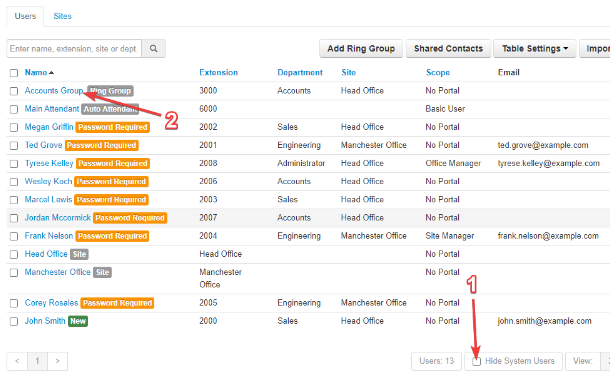Click the Ring Group badge
Screen dimensions: 610x378
(x=110, y=91)
